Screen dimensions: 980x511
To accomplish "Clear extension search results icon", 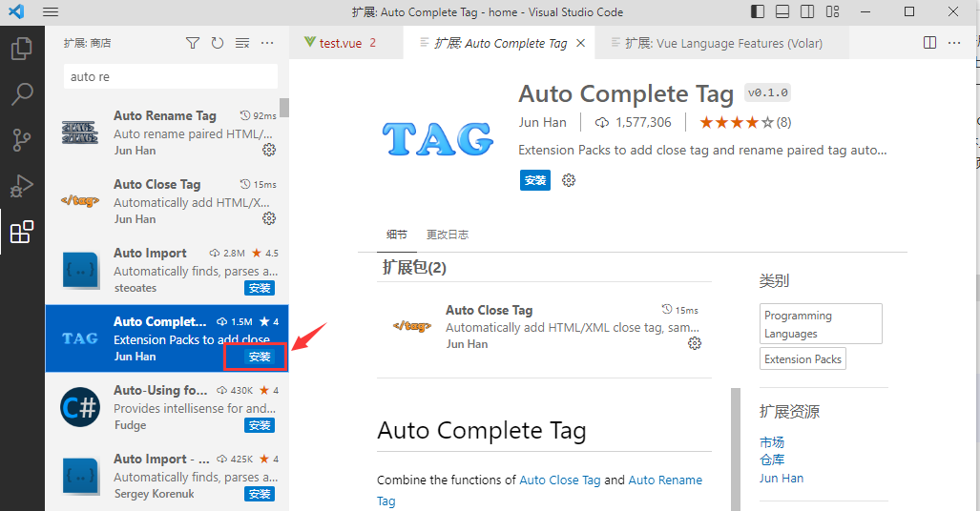I will [241, 43].
